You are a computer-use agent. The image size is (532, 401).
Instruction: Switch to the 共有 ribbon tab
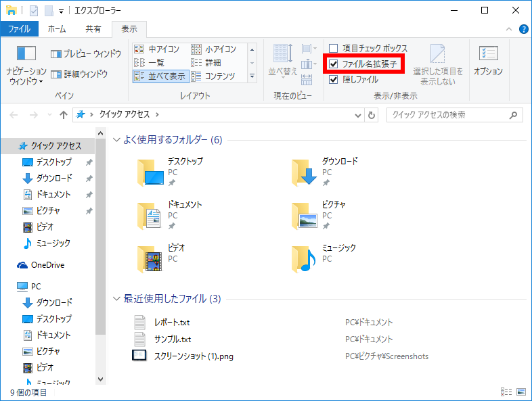(93, 29)
